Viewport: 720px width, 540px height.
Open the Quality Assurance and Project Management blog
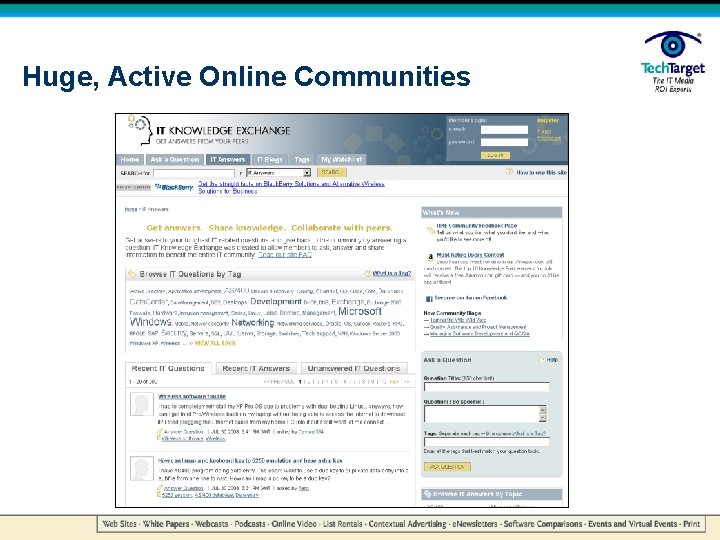[x=478, y=327]
